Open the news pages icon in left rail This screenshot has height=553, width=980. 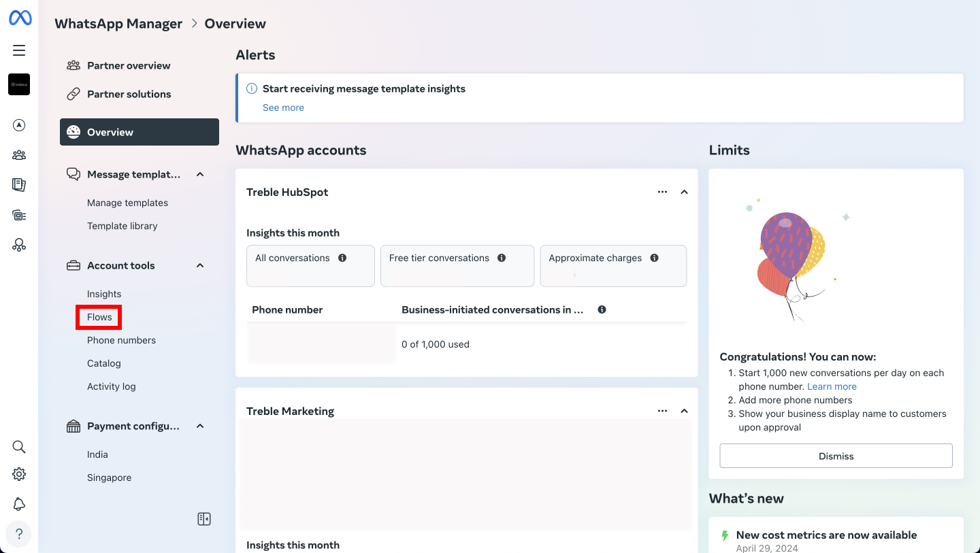tap(19, 184)
